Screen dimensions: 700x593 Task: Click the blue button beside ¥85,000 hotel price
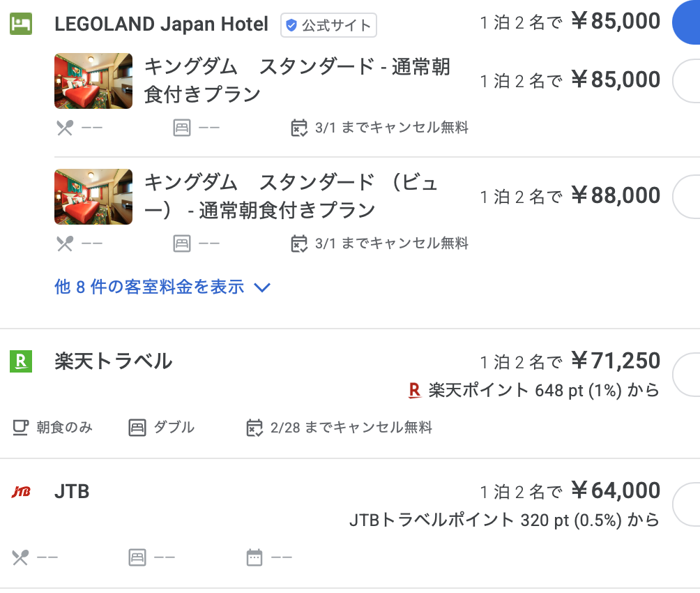click(x=686, y=22)
